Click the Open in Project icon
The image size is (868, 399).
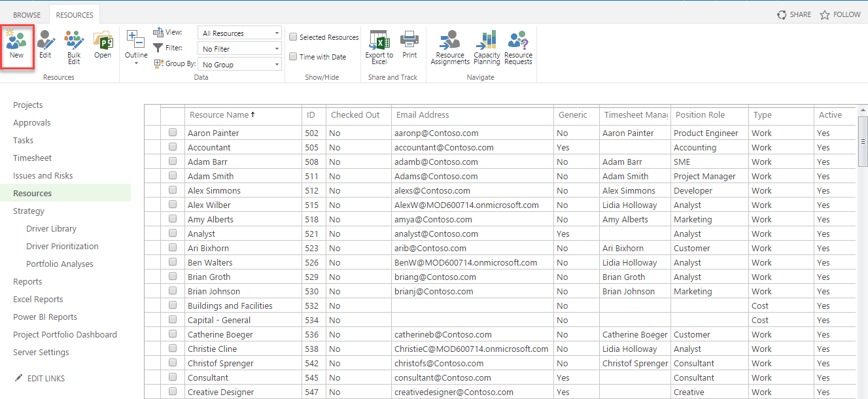[x=103, y=45]
